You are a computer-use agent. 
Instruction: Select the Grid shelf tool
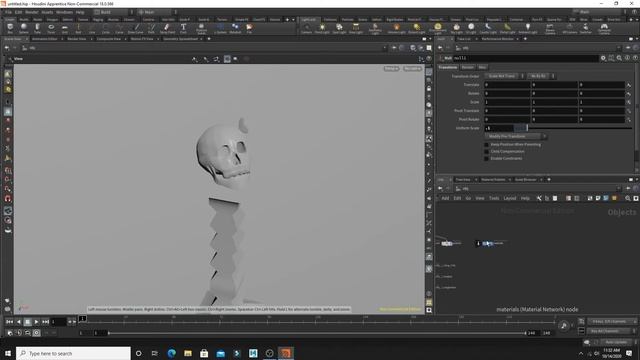[64, 28]
